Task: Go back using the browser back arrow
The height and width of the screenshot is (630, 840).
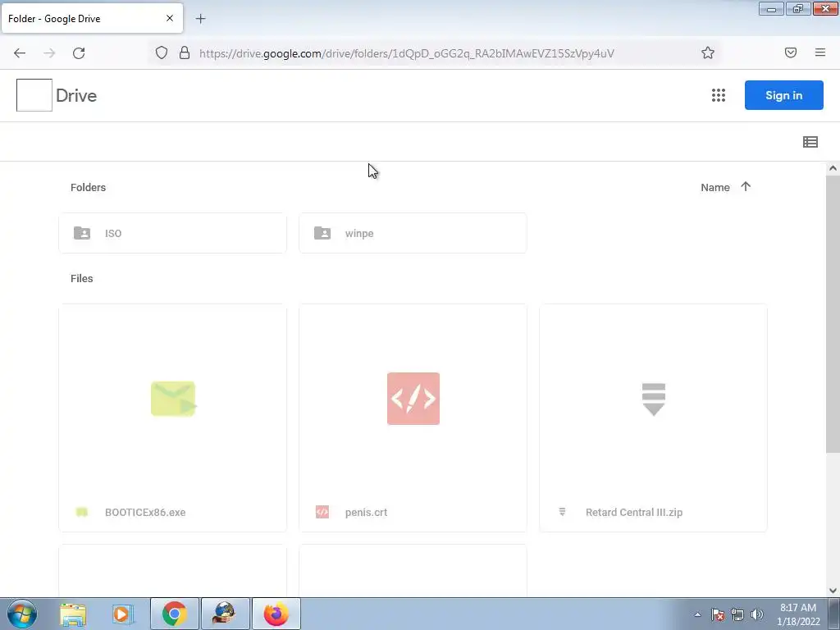Action: [20, 53]
